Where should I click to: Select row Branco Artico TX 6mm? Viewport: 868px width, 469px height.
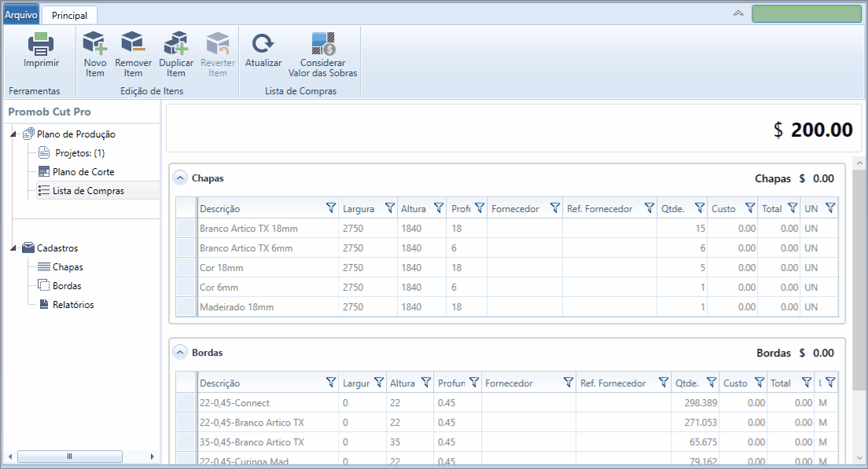(506, 248)
